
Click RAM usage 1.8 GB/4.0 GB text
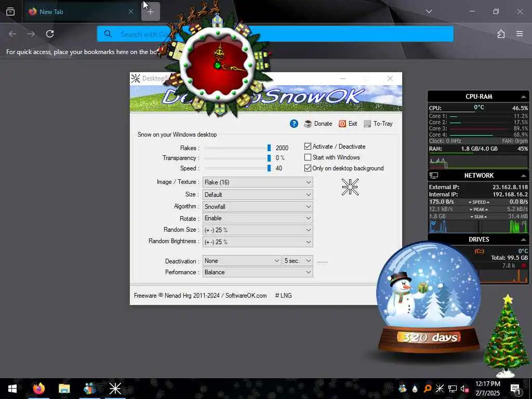[479, 149]
